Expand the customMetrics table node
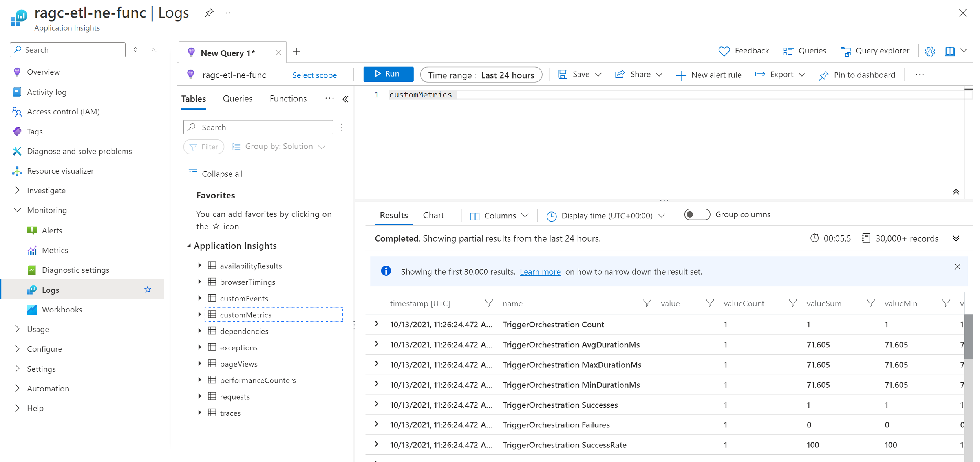This screenshot has width=980, height=462. coord(200,314)
